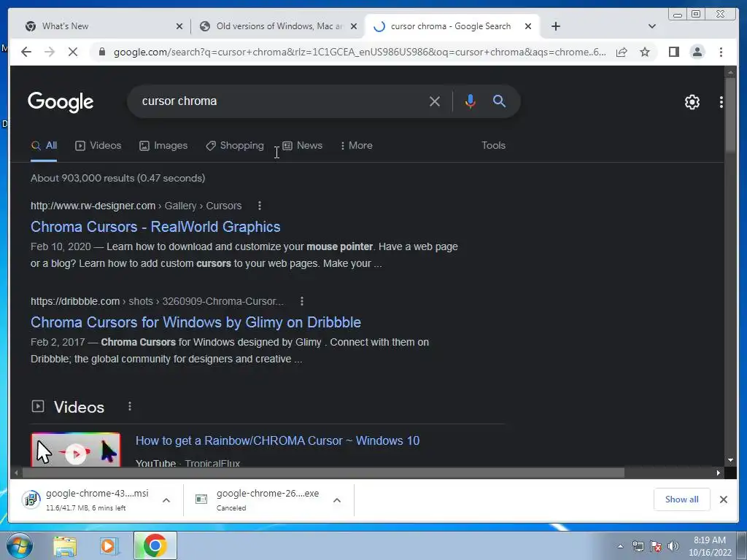This screenshot has width=747, height=560.
Task: Launch Windows Media Player from taskbar
Action: tap(109, 546)
